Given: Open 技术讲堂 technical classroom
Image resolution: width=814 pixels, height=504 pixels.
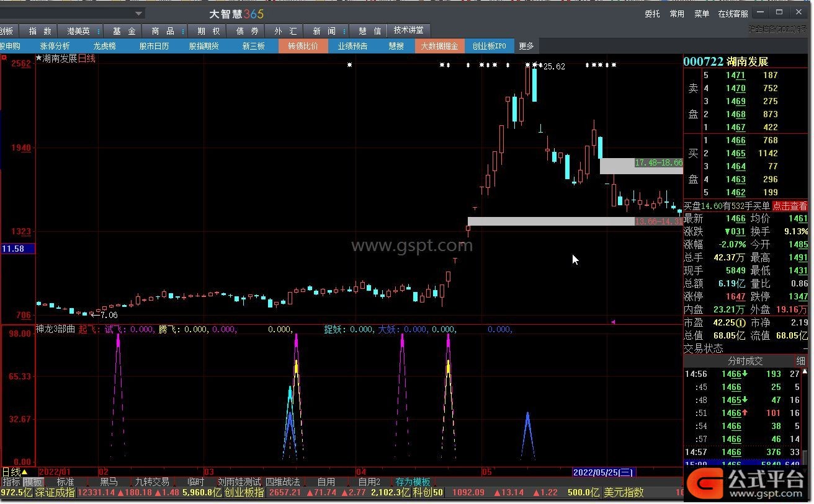Looking at the screenshot, I should coord(409,30).
